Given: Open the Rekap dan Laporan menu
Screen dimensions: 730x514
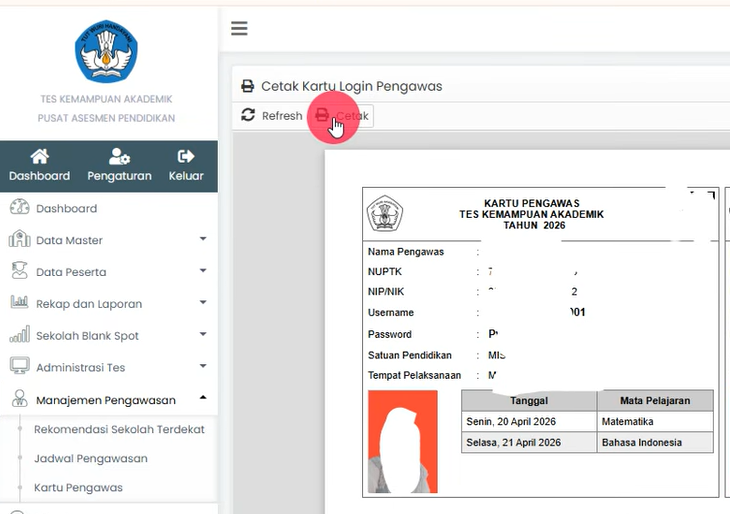Looking at the screenshot, I should [x=89, y=304].
